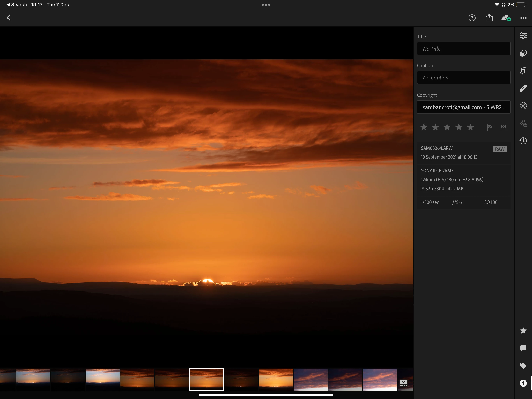Open the Masking tool
Viewport: 532px width, 399px height.
pyautogui.click(x=523, y=106)
